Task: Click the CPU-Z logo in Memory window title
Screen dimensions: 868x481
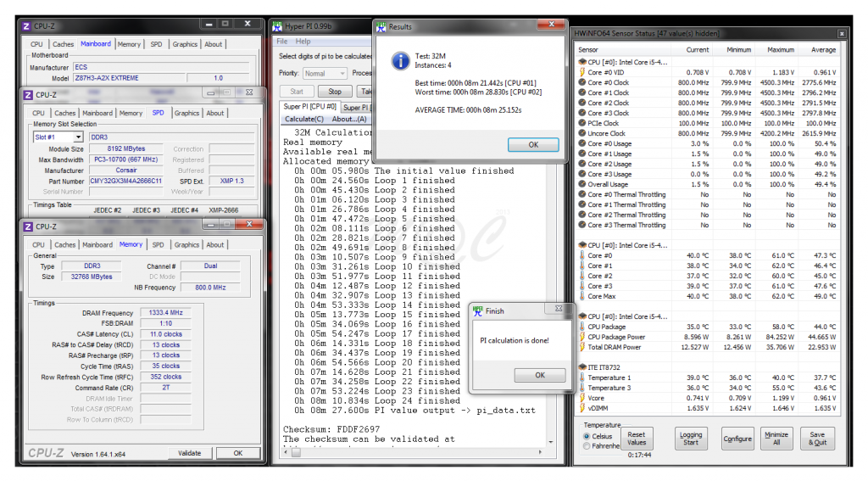Action: (27, 227)
